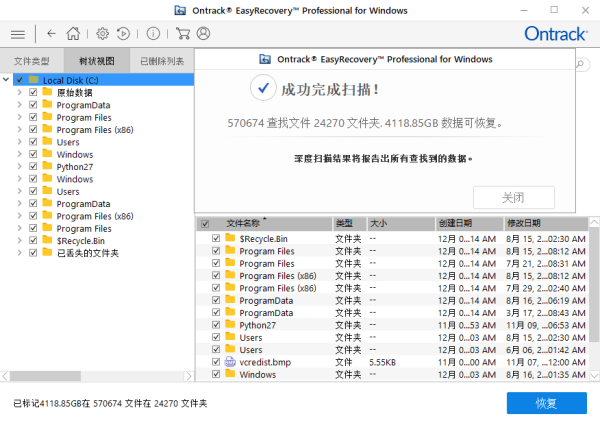Click the 恢复 button

pos(546,403)
